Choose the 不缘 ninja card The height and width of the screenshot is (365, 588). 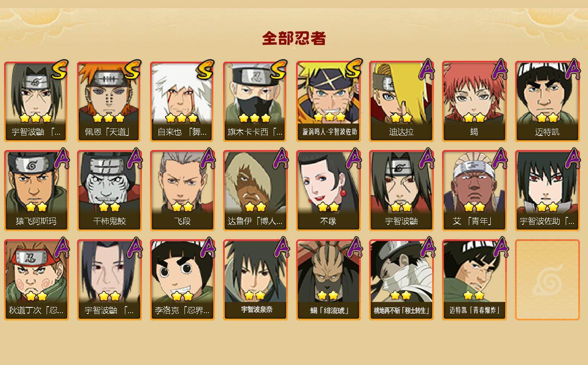[x=328, y=191]
